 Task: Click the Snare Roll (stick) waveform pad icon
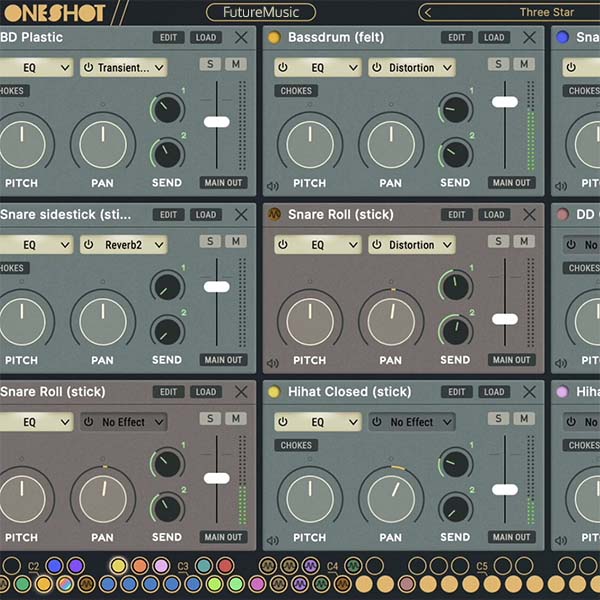pyautogui.click(x=274, y=214)
